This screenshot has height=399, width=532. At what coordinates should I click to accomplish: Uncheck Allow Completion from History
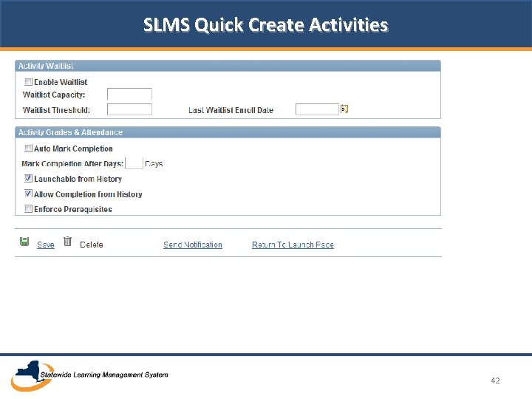coord(28,194)
